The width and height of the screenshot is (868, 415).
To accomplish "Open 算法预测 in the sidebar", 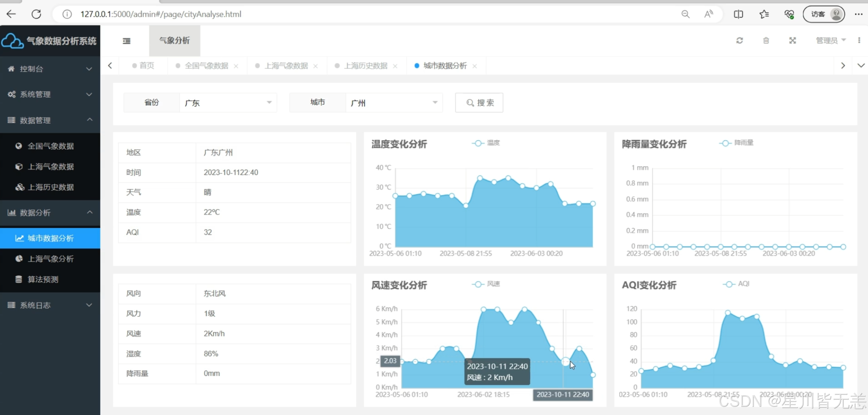I will coord(43,279).
